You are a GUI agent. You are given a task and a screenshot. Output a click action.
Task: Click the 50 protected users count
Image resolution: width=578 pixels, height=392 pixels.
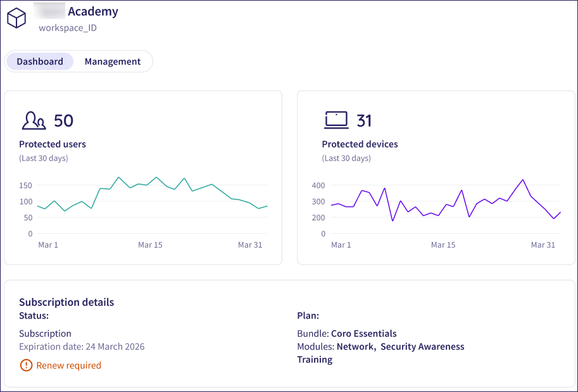coord(63,120)
